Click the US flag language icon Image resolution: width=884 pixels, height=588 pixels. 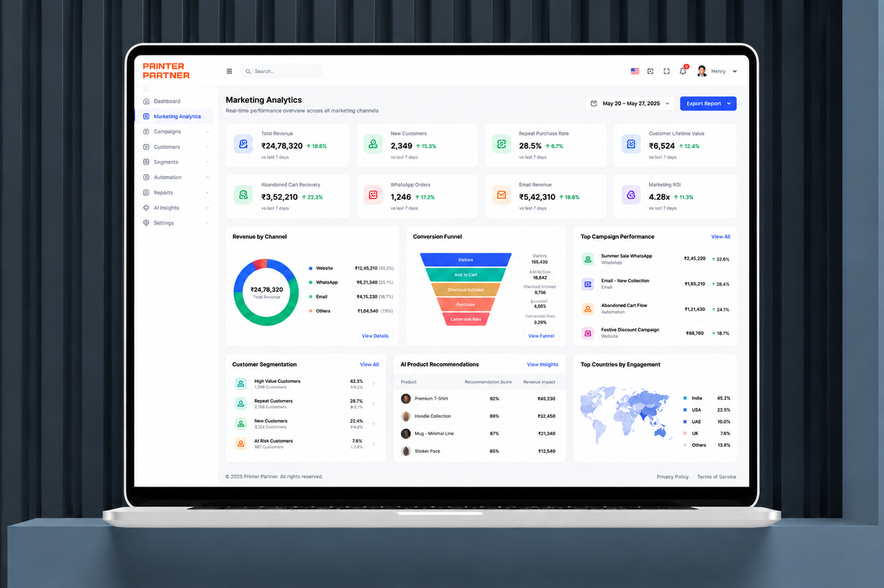[x=635, y=71]
